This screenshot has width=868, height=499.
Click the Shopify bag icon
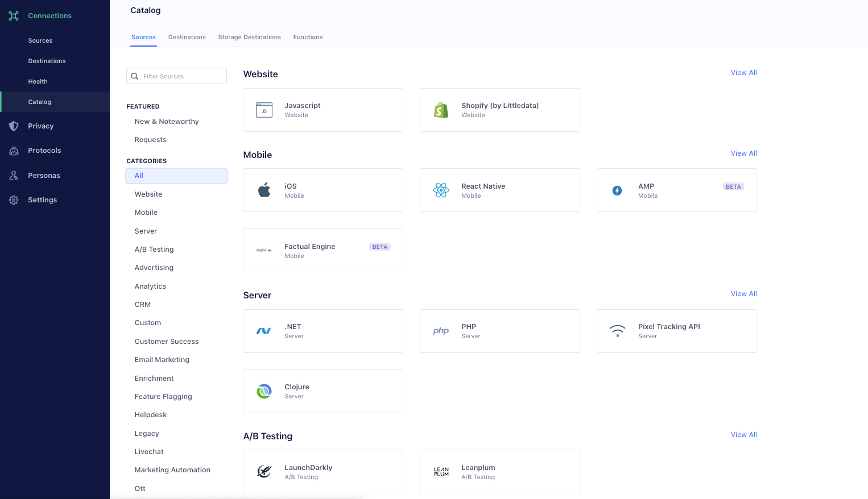(441, 110)
